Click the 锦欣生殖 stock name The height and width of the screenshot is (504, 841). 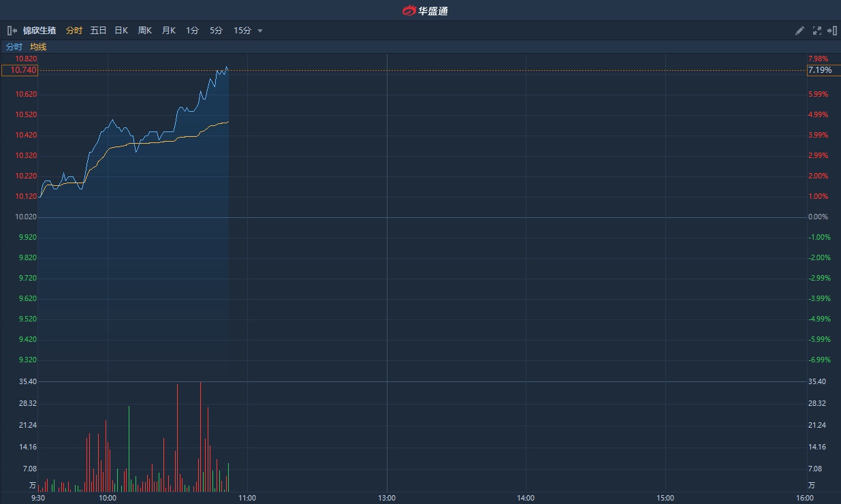(39, 31)
